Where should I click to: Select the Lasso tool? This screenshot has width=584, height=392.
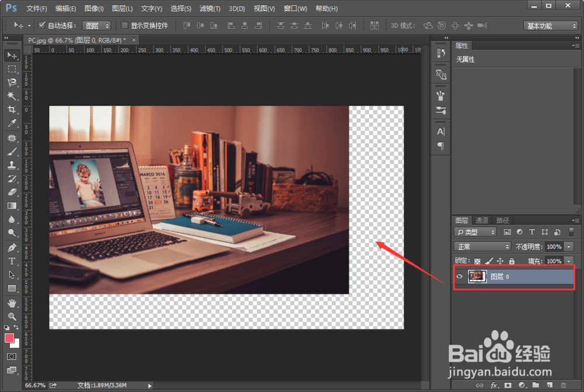[x=12, y=82]
